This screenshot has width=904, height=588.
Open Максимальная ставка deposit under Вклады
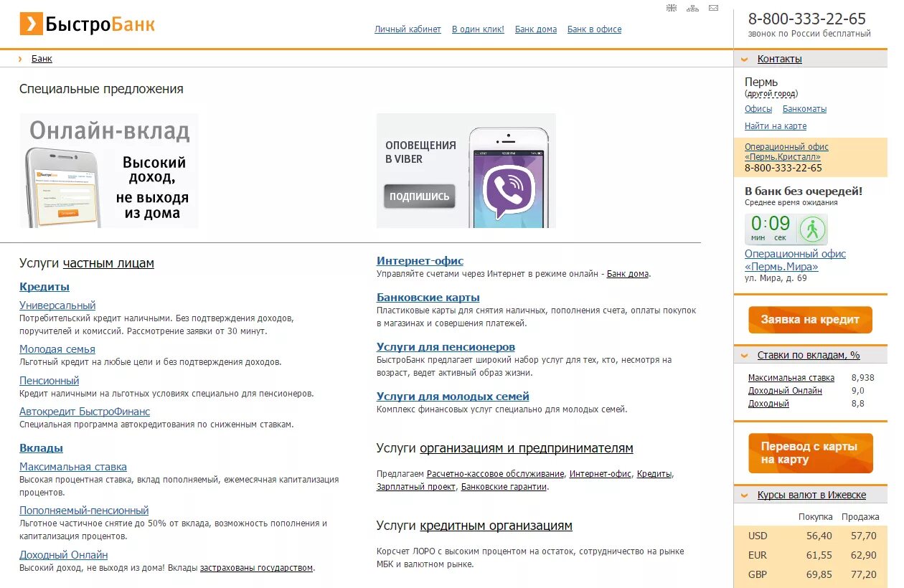pyautogui.click(x=73, y=467)
